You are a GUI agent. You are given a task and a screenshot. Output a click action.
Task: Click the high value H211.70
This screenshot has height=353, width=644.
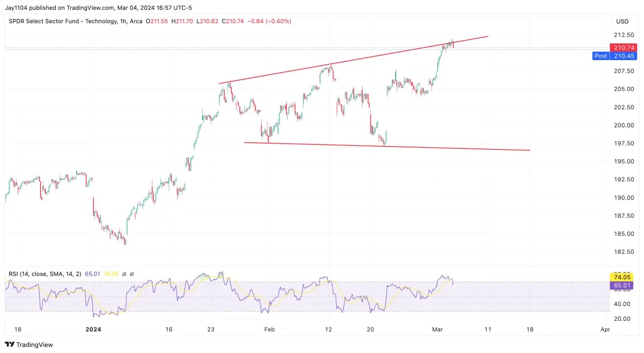(182, 21)
